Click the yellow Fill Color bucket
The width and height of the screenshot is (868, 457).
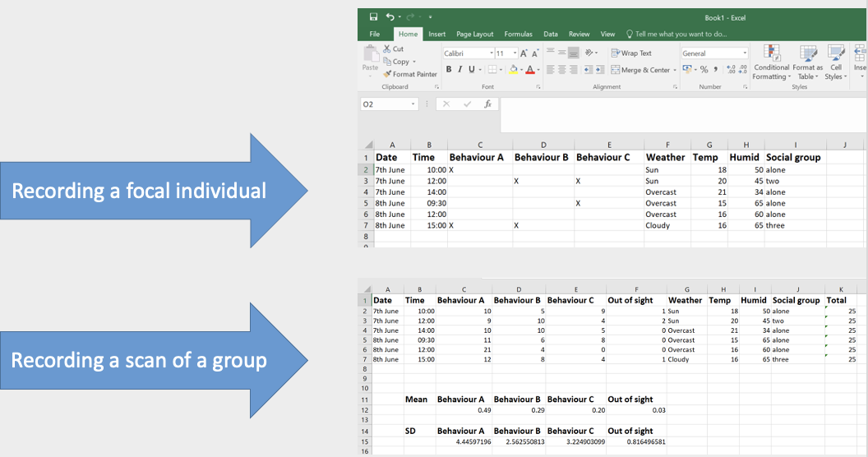(513, 70)
